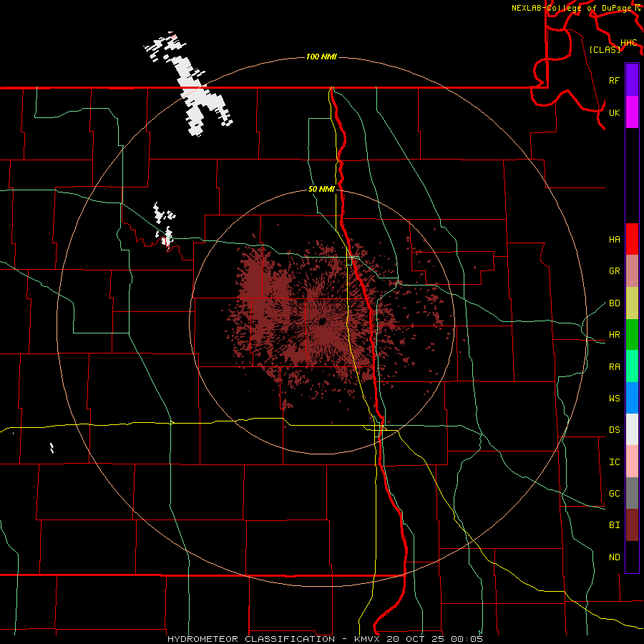Click the WS blue legend swatch

[x=632, y=398]
